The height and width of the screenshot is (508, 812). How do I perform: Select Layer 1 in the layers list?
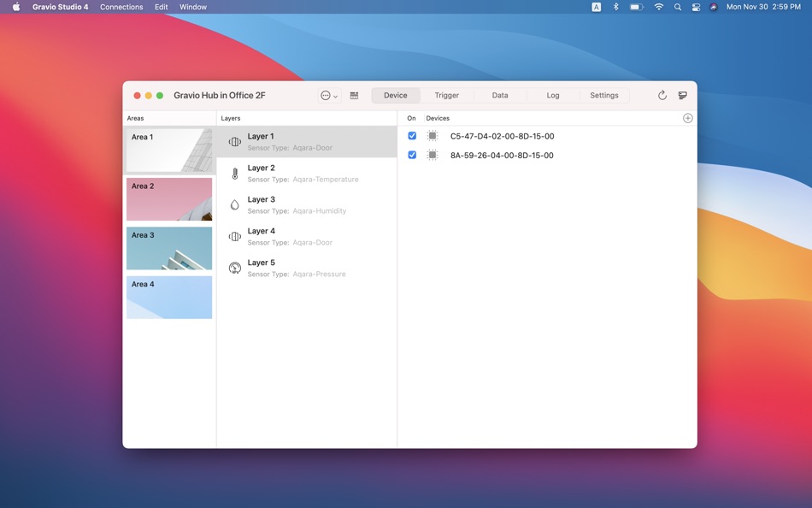tap(307, 141)
